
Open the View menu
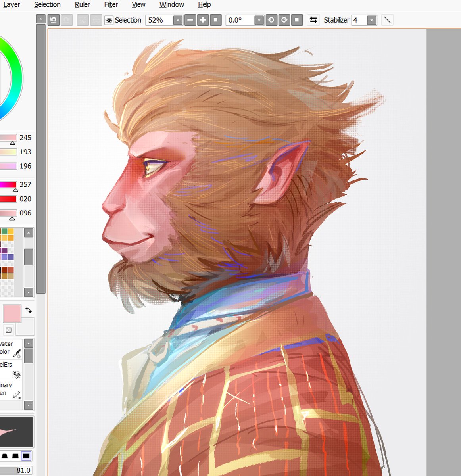pos(138,5)
